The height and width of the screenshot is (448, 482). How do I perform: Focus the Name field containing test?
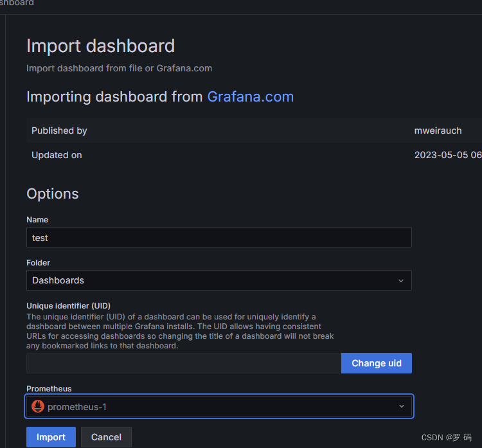[x=219, y=237]
